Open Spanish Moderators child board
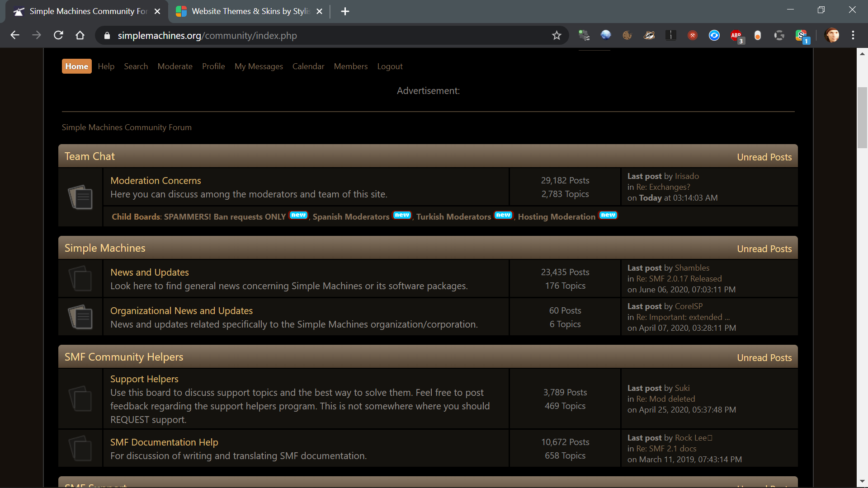 pyautogui.click(x=351, y=217)
